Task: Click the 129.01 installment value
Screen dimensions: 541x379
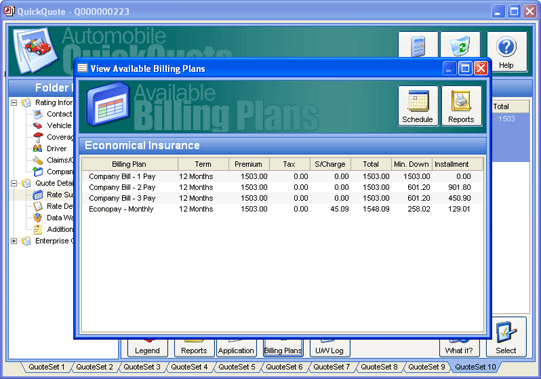Action: pyautogui.click(x=459, y=209)
